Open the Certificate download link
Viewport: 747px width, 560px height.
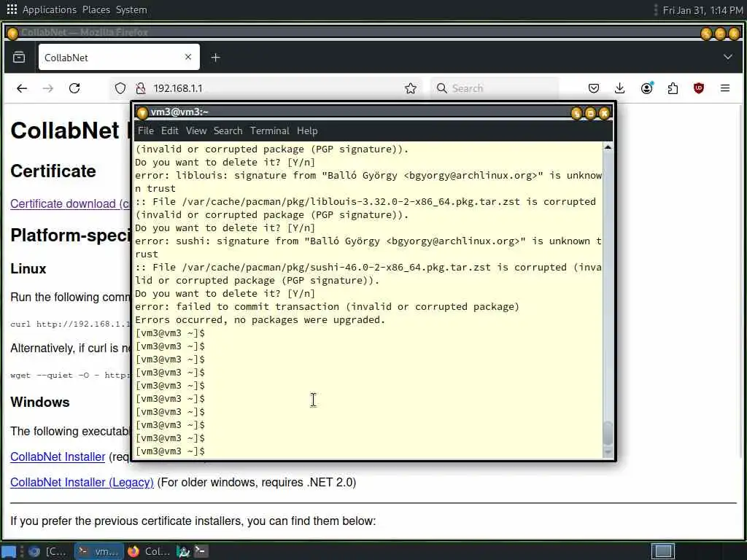(x=70, y=204)
